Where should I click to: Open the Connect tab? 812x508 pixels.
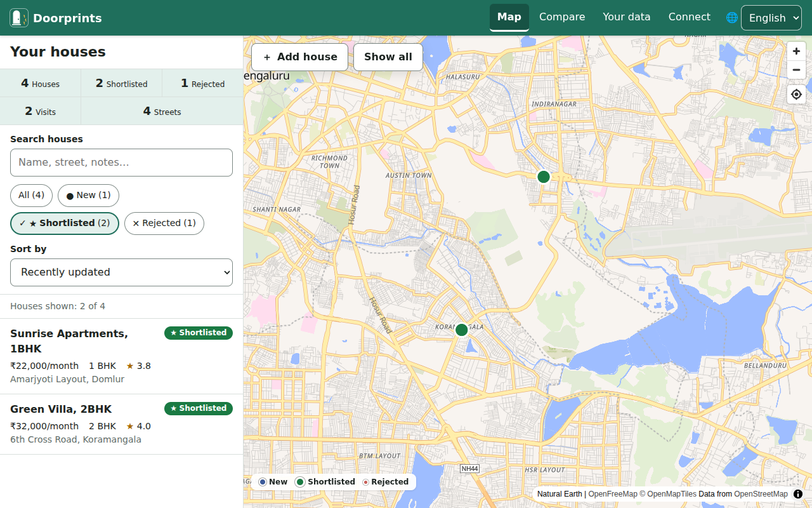690,17
